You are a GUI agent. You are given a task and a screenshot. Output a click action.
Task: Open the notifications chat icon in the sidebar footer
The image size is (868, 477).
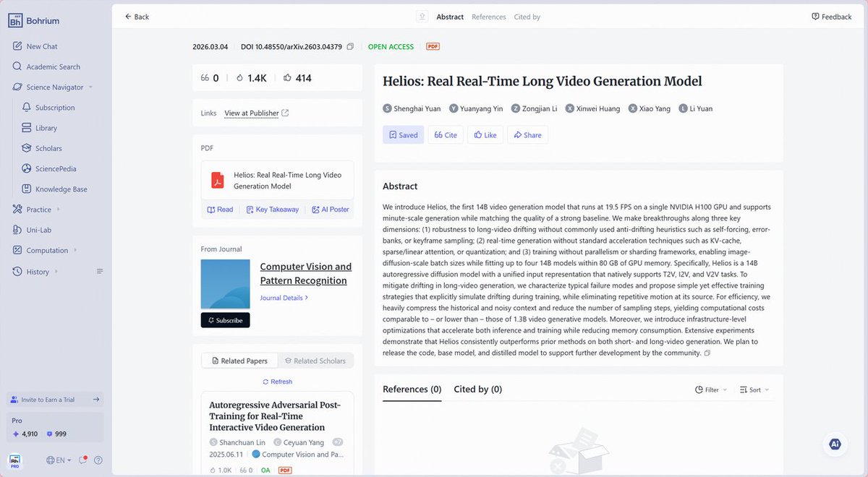(x=83, y=460)
